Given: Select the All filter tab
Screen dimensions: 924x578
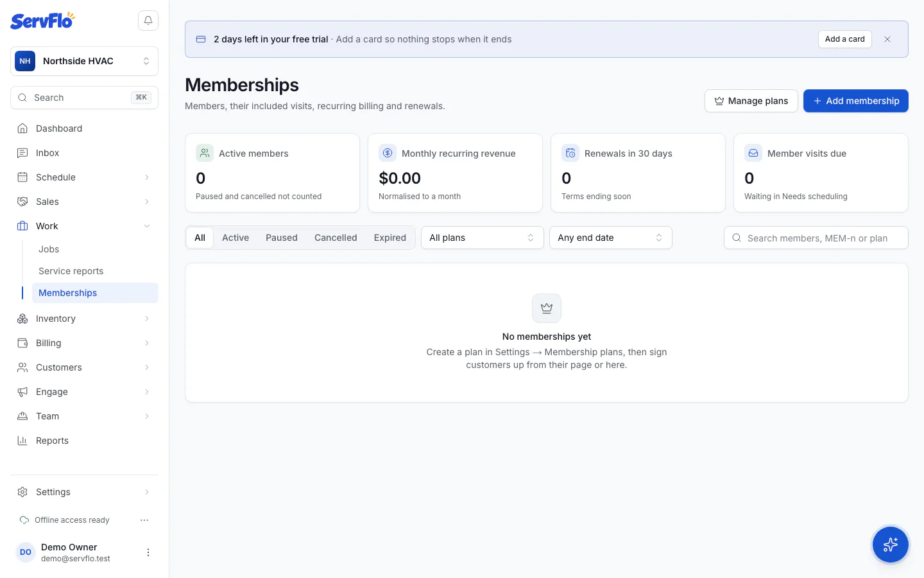Looking at the screenshot, I should (x=200, y=238).
